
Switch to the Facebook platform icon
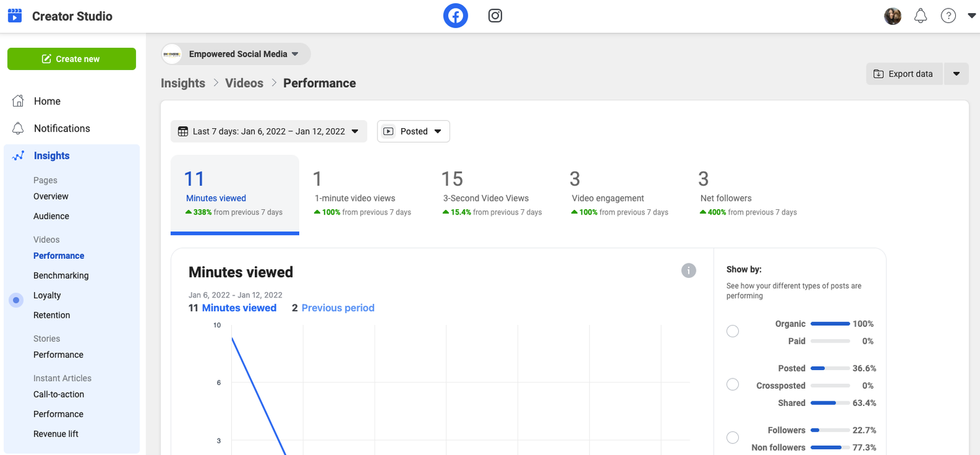pyautogui.click(x=455, y=16)
